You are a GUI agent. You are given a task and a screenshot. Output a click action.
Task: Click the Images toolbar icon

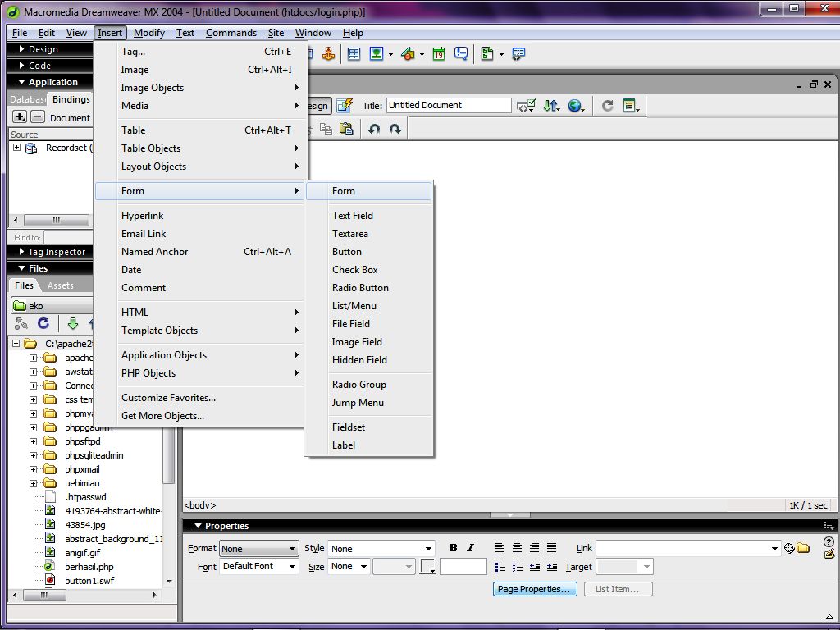pos(377,53)
